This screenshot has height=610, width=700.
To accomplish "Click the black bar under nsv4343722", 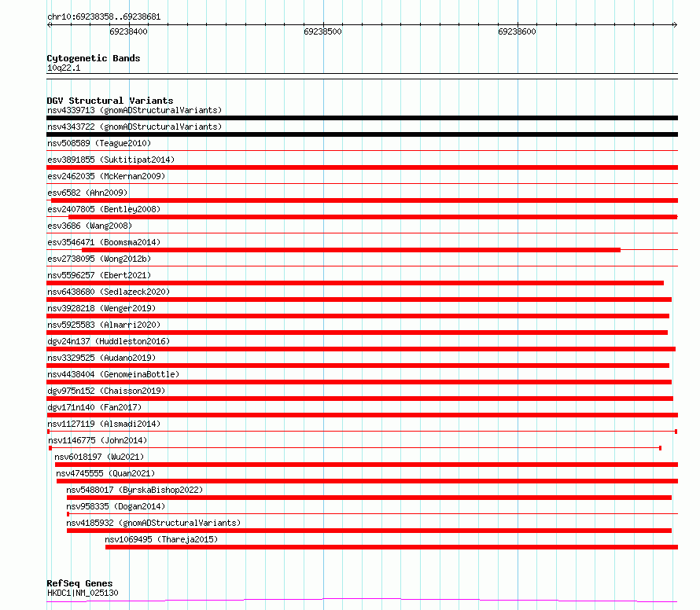I will pos(362,134).
